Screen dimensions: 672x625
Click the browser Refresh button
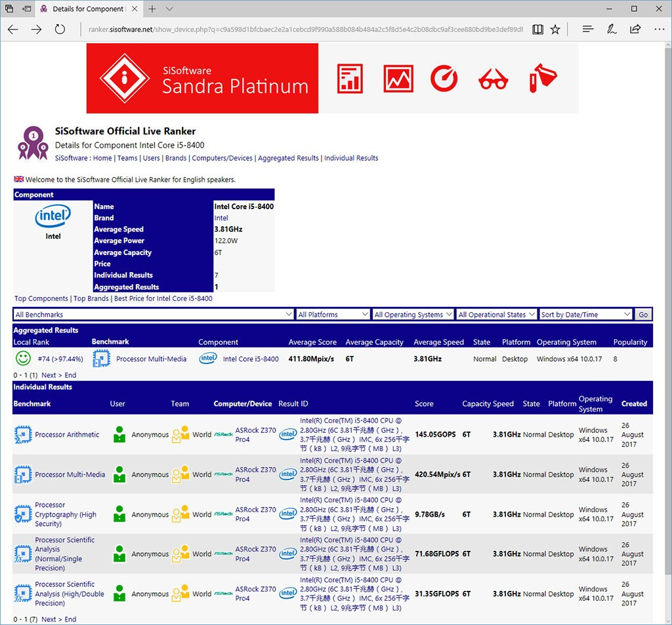click(x=60, y=30)
